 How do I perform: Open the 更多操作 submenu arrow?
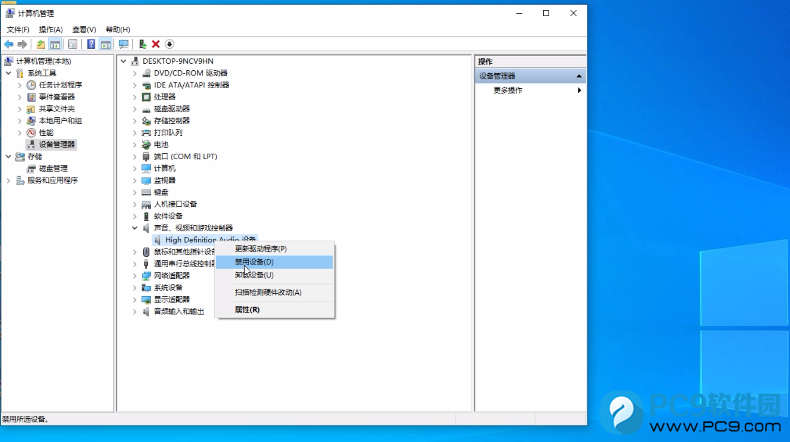(x=579, y=90)
